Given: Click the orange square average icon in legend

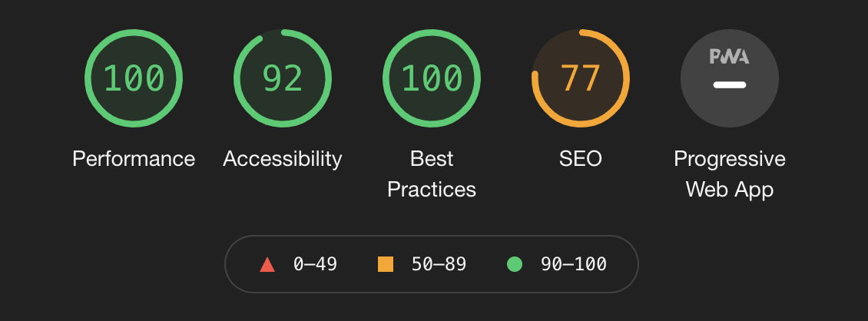Looking at the screenshot, I should (x=386, y=264).
